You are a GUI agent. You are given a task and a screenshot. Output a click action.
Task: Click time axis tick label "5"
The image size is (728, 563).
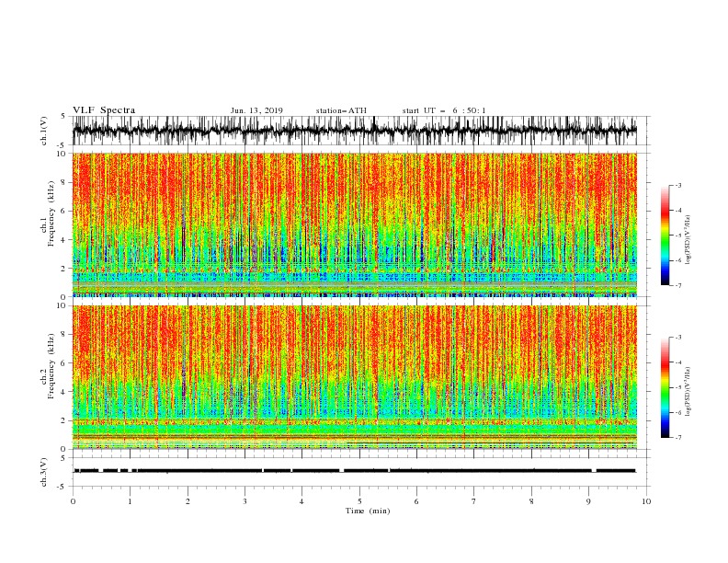pos(359,501)
